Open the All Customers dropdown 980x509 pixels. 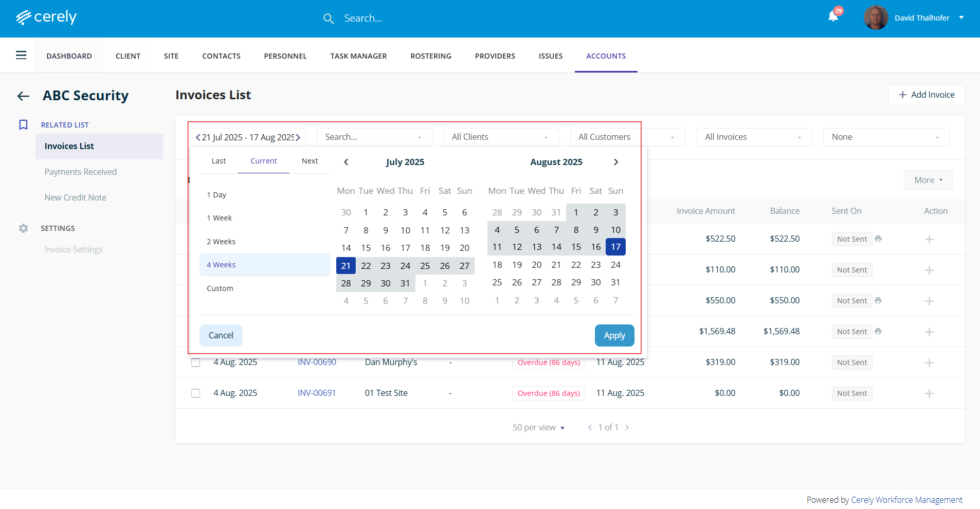(x=627, y=137)
